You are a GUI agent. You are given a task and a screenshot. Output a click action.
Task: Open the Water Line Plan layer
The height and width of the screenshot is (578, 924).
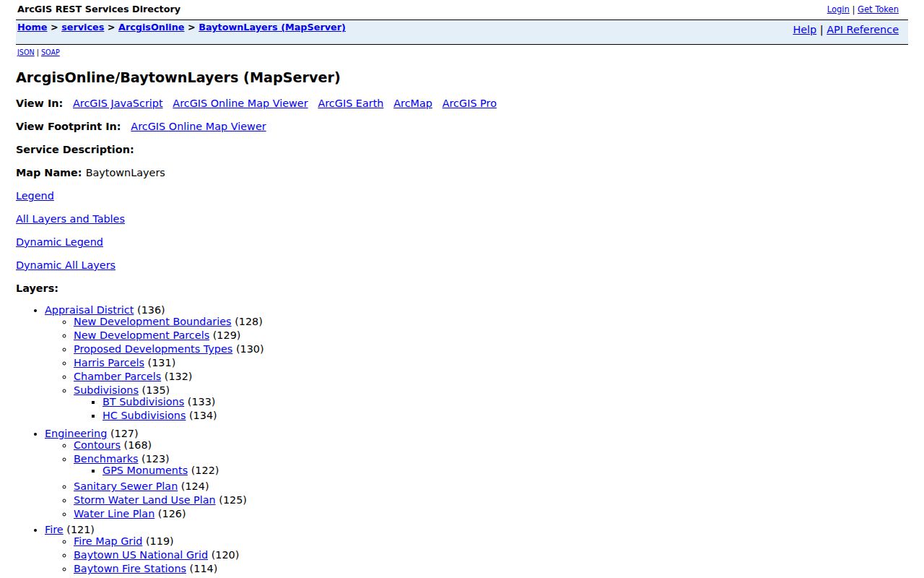[114, 514]
